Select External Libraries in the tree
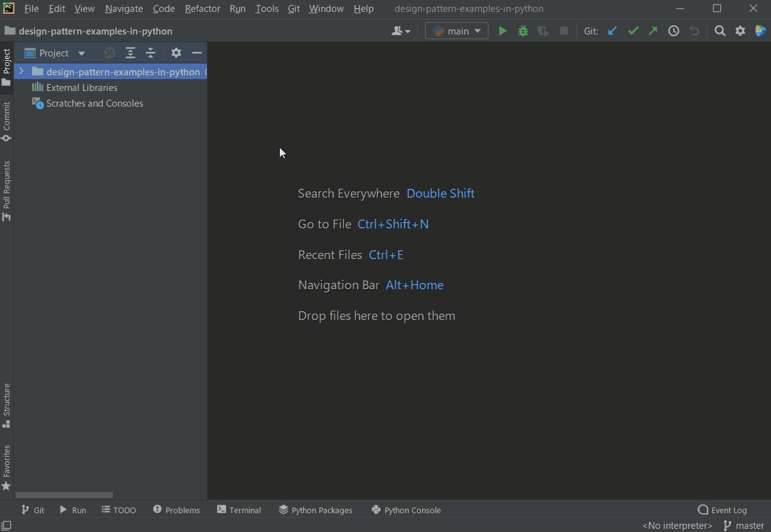Image resolution: width=771 pixels, height=532 pixels. click(82, 88)
